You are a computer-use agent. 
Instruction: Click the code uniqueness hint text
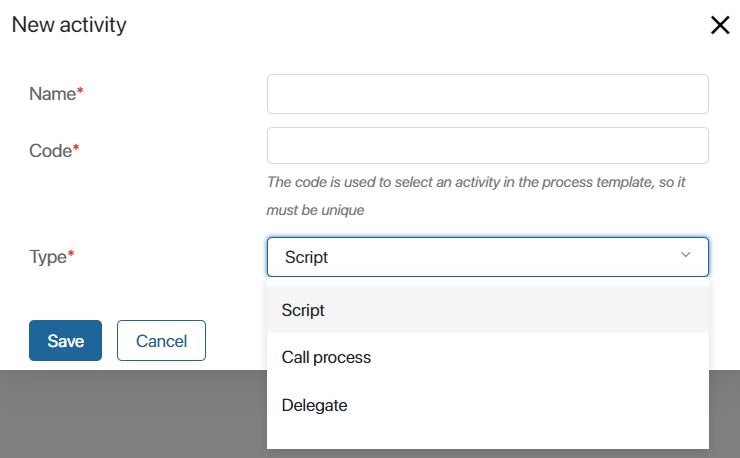[476, 196]
